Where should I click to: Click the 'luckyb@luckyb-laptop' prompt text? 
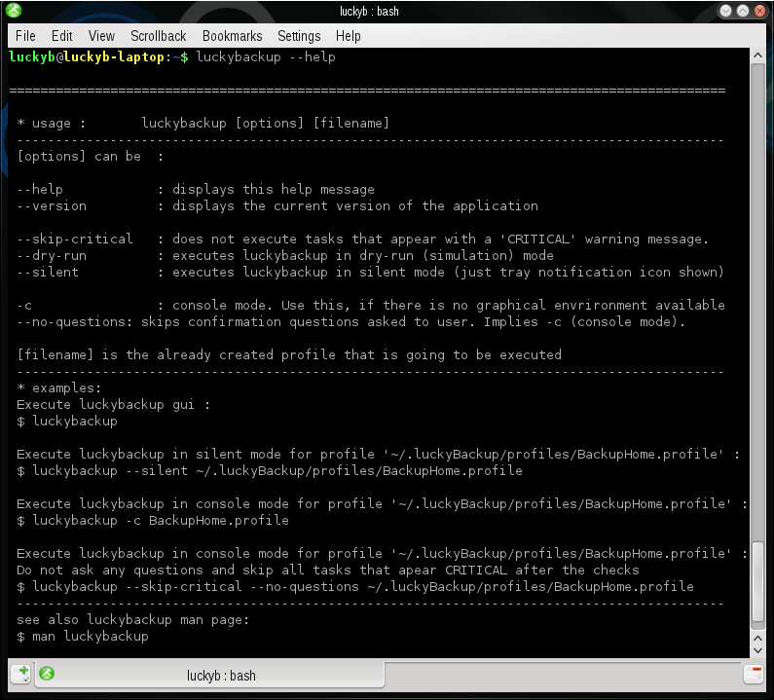click(87, 57)
